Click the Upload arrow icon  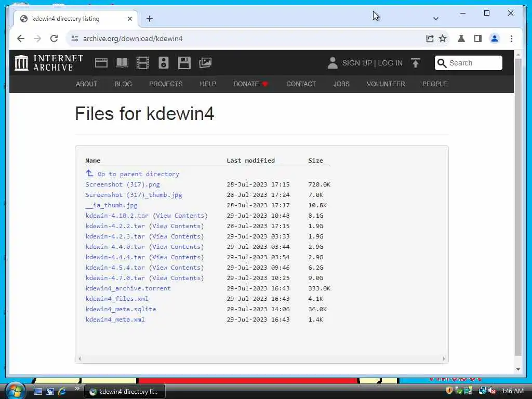click(x=415, y=63)
